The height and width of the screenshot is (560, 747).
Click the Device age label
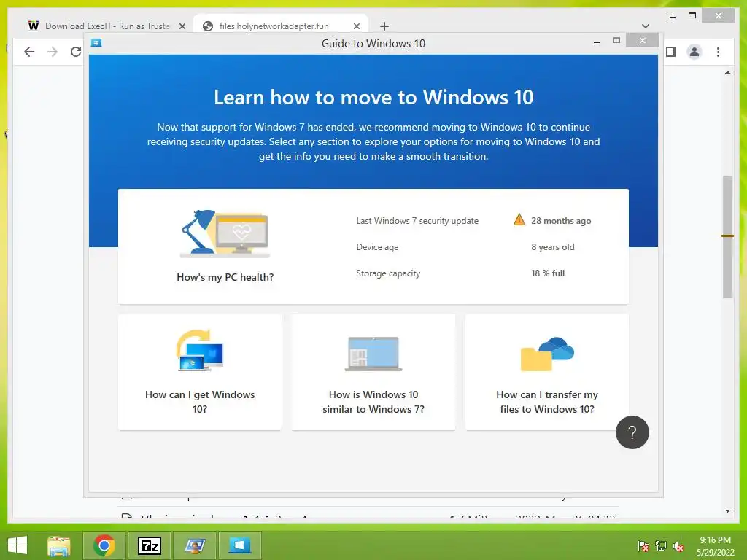[377, 247]
